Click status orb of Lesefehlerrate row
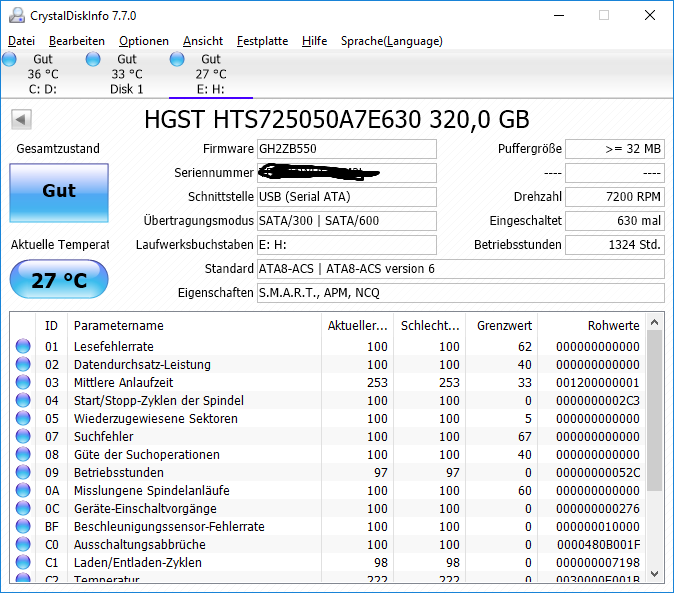 coord(23,347)
